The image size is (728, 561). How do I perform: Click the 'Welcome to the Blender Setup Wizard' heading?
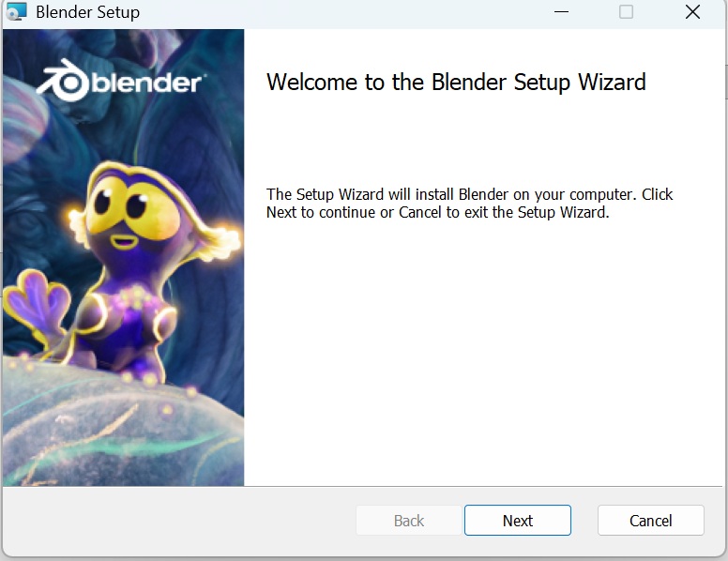pos(456,83)
